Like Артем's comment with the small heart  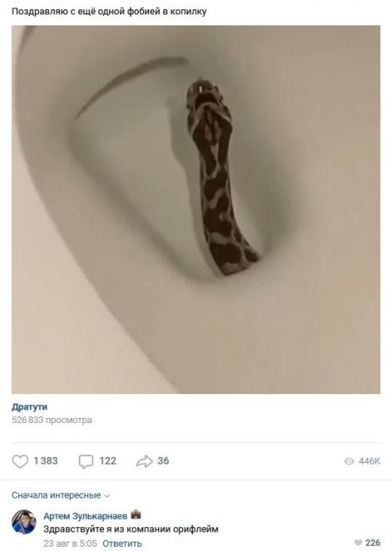tap(358, 543)
